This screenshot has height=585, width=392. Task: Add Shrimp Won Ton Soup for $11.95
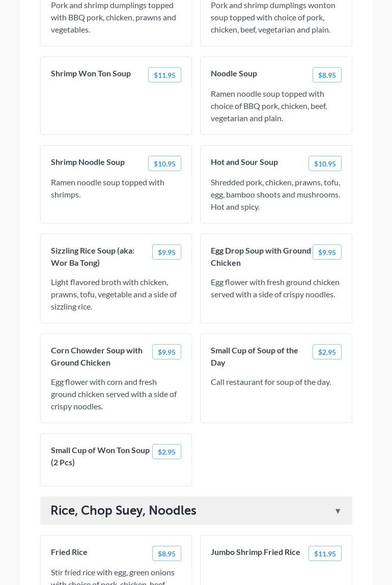coord(164,75)
